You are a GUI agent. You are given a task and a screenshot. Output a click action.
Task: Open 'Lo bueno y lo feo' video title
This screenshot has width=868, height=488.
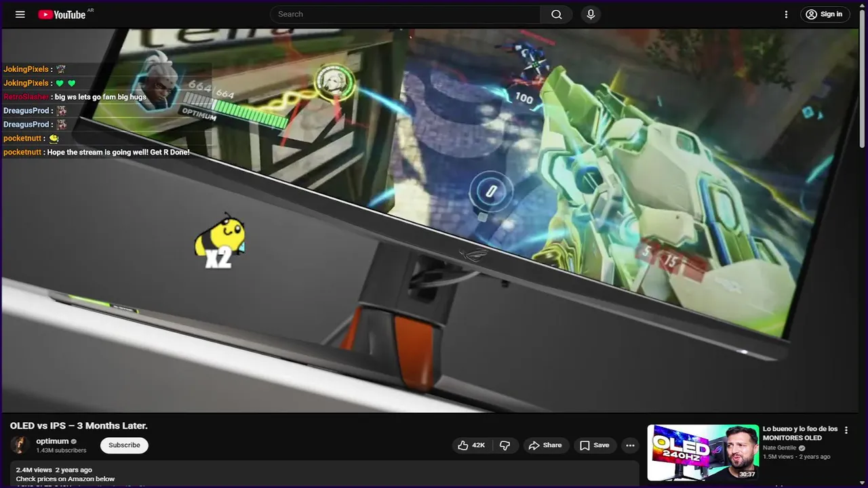point(800,433)
